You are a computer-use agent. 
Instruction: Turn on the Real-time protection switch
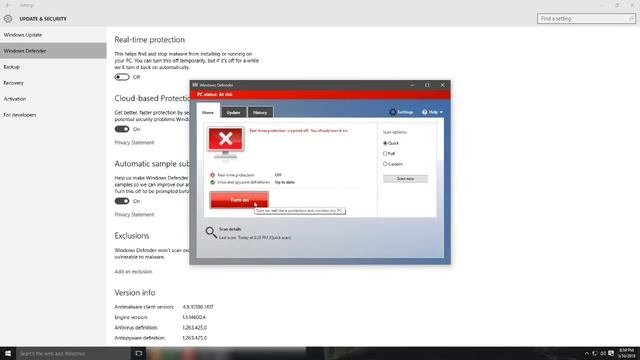click(x=122, y=77)
